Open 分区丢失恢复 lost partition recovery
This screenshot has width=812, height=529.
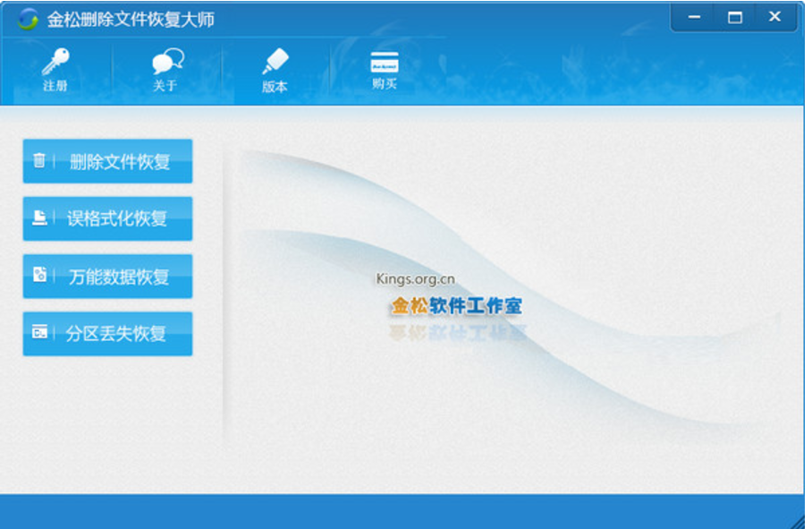coord(107,333)
